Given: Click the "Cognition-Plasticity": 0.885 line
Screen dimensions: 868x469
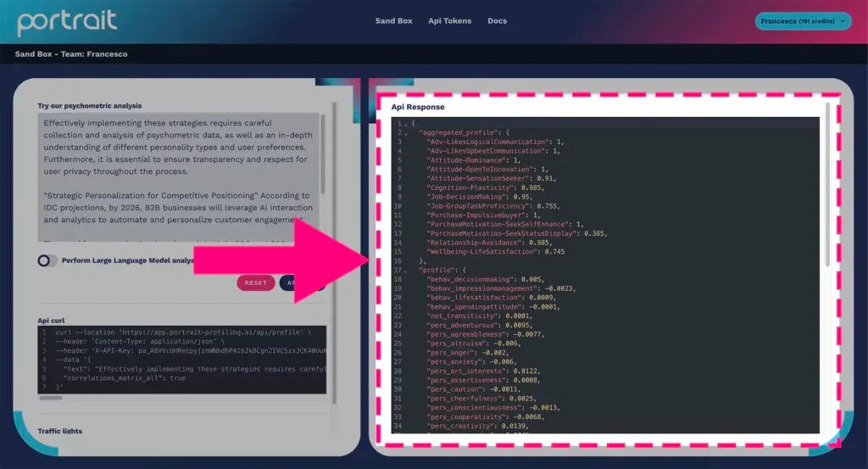Looking at the screenshot, I should (x=485, y=187).
